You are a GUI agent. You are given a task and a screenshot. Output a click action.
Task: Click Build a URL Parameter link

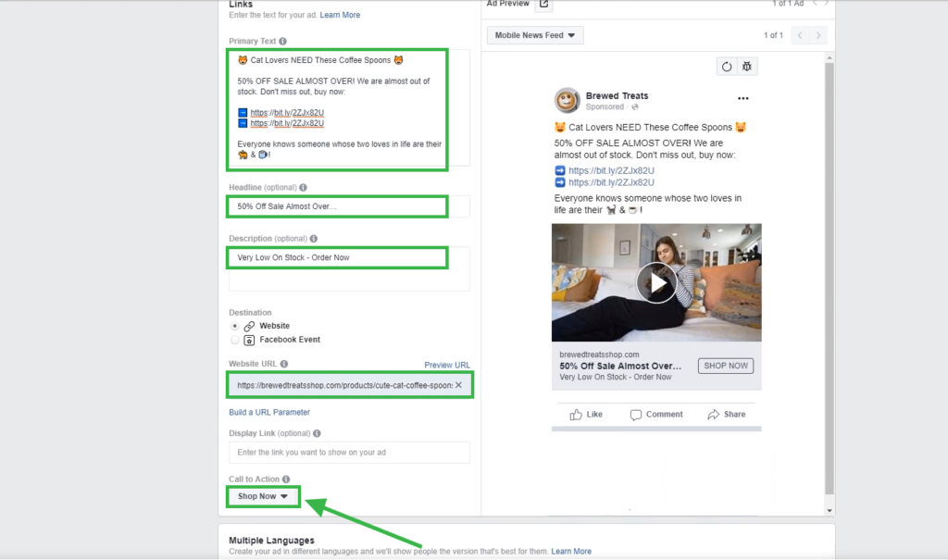tap(269, 413)
